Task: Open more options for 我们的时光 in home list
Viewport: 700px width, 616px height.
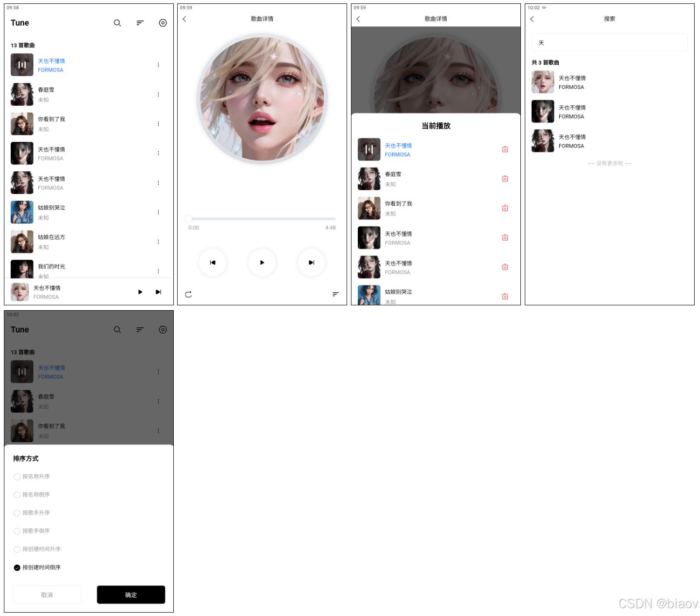Action: pos(158,271)
